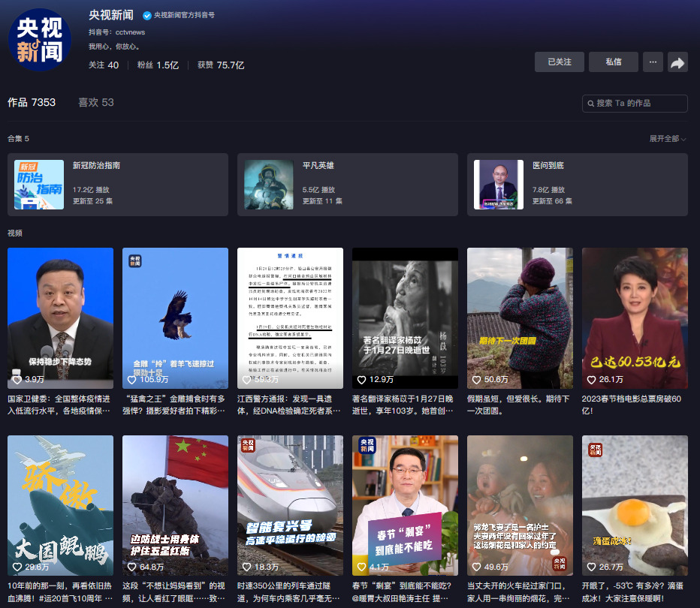Click heart icon on 金雕 video

(x=131, y=380)
